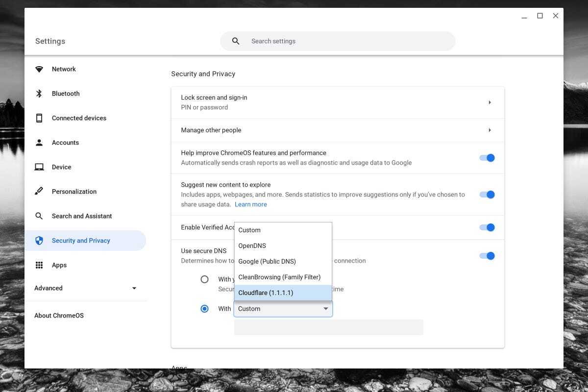Click the Bluetooth icon in sidebar

[39, 94]
